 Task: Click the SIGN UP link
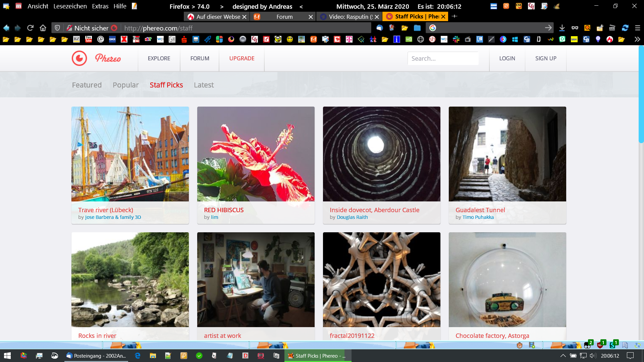[545, 58]
